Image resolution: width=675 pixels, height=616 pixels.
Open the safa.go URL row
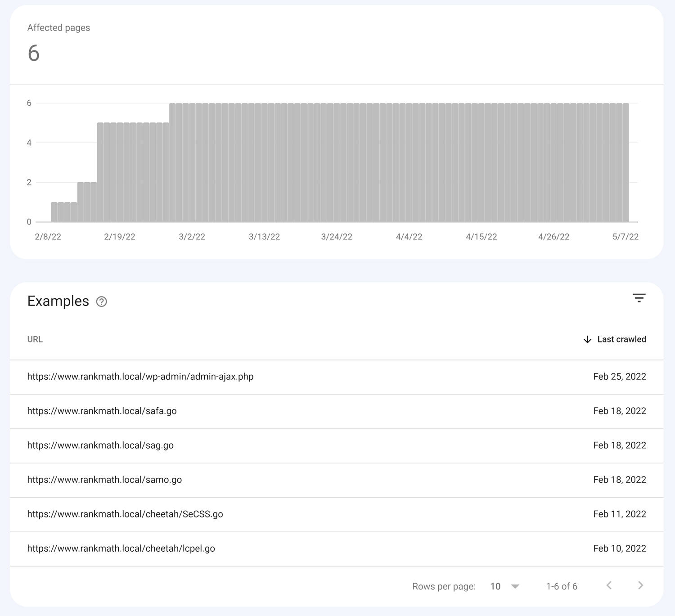tap(337, 411)
